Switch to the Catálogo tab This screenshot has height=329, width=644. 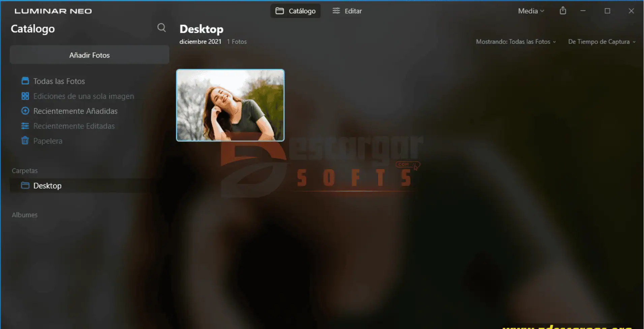[296, 11]
